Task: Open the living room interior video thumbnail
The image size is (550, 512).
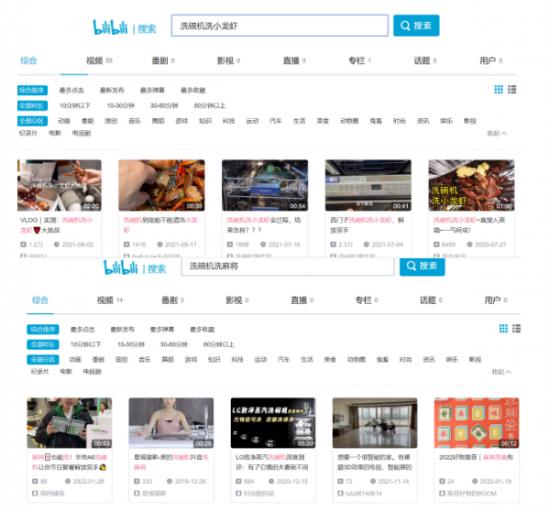Action: tap(375, 423)
